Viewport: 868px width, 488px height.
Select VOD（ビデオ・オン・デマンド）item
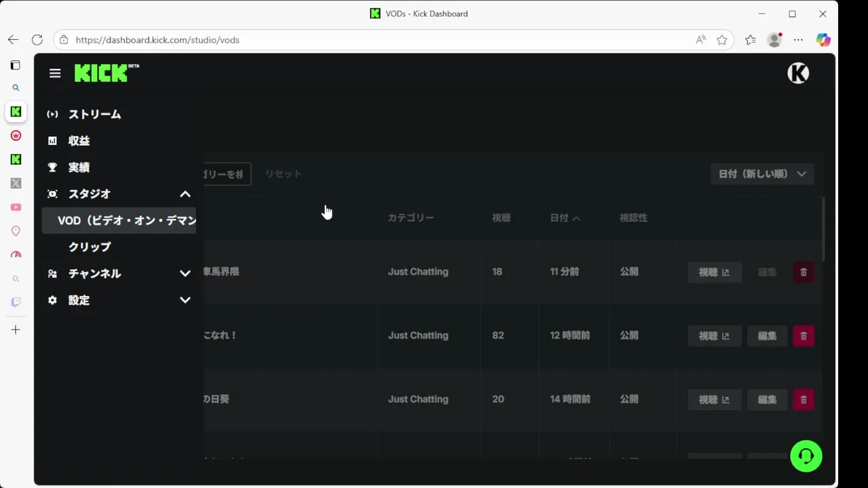tap(119, 221)
